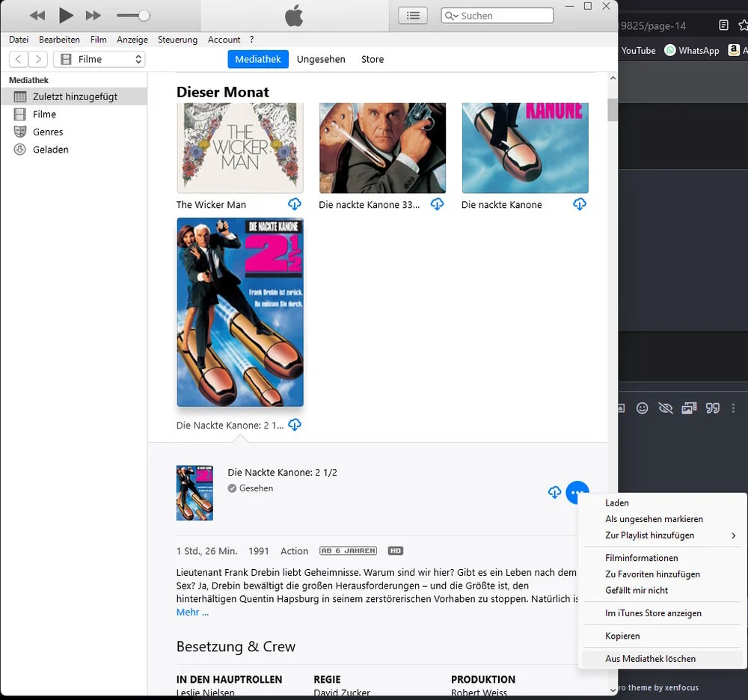Open the ? help menu
Image resolution: width=748 pixels, height=700 pixels.
pos(252,40)
